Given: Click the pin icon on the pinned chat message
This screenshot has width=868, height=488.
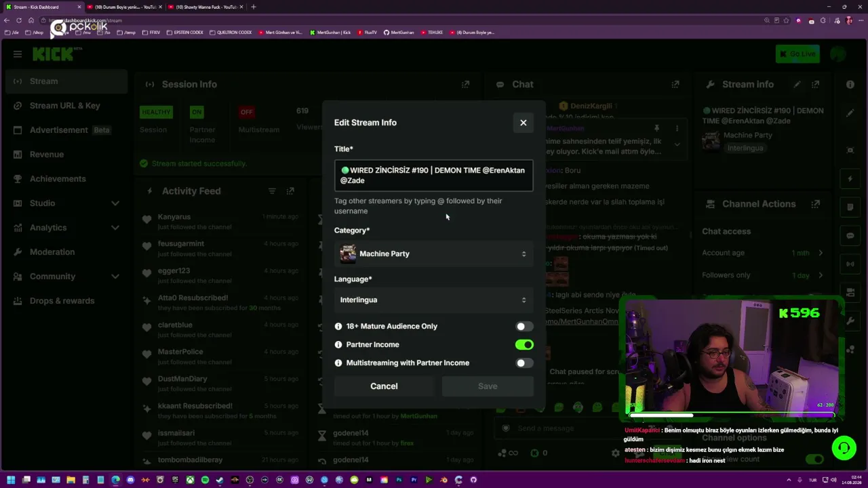Looking at the screenshot, I should coord(656,128).
